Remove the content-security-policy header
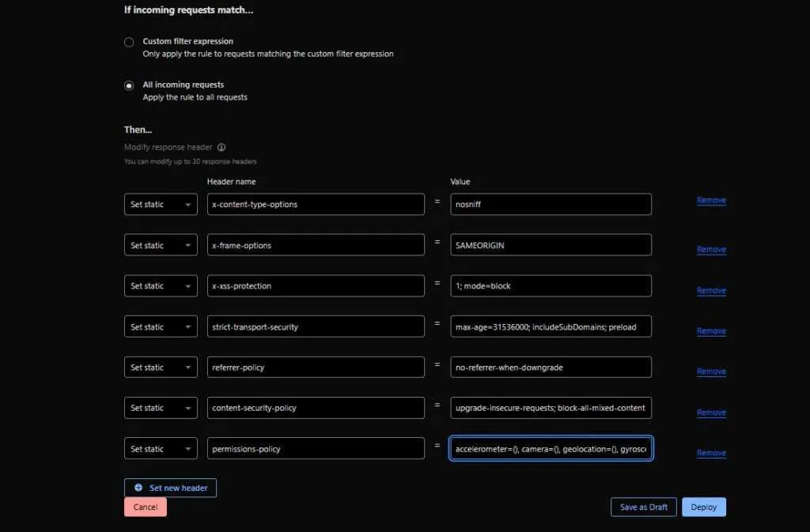This screenshot has width=810, height=532. point(711,413)
